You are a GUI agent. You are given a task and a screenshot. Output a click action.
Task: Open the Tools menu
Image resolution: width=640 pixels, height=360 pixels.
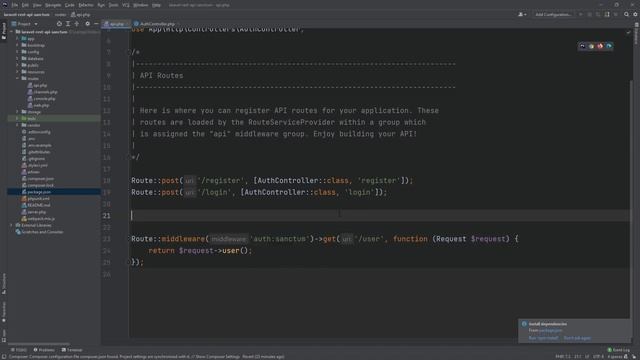[113, 5]
